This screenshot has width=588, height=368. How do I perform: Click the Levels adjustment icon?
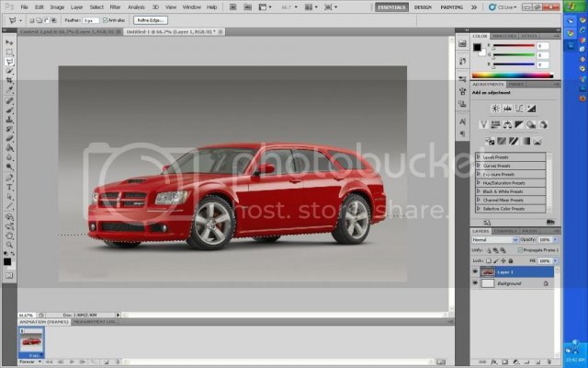[507, 109]
